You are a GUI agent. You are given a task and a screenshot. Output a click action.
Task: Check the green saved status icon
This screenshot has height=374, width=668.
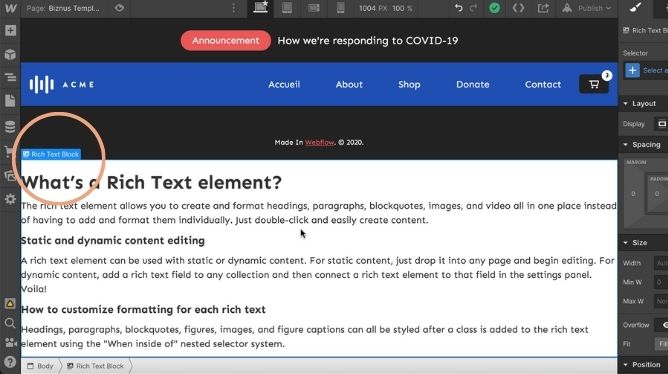click(495, 8)
